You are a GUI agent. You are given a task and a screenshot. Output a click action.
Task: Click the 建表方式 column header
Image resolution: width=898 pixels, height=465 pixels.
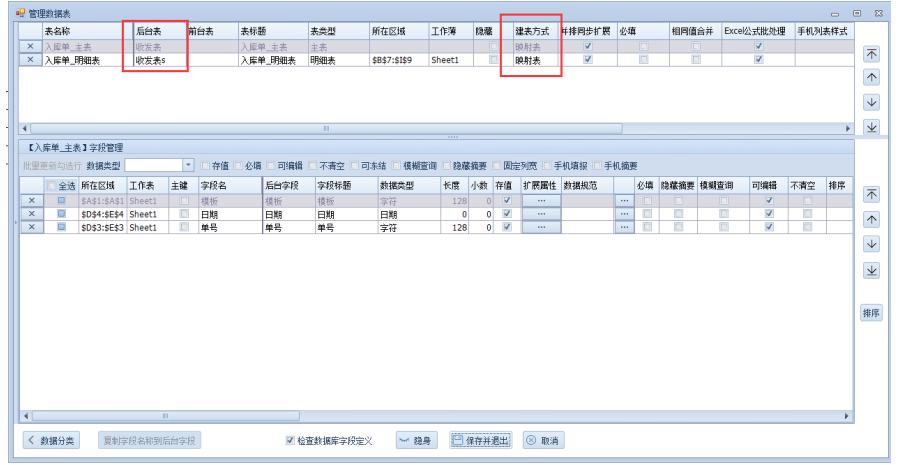coord(531,32)
